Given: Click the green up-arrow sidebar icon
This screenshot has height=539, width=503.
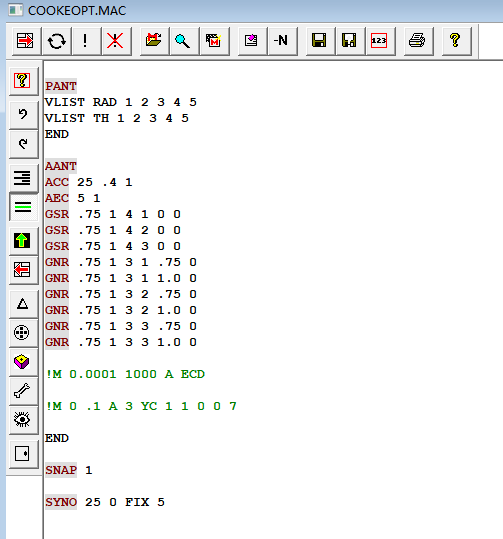Looking at the screenshot, I should [23, 241].
